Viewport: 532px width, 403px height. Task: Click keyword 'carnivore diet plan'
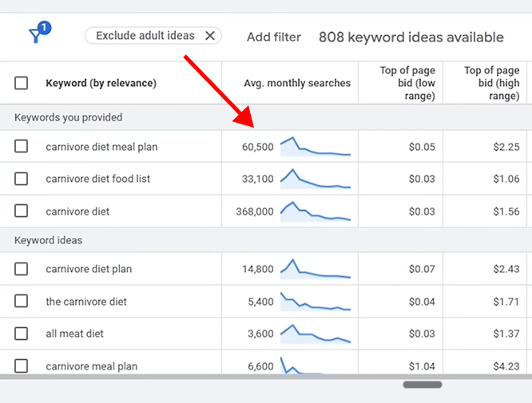point(89,269)
